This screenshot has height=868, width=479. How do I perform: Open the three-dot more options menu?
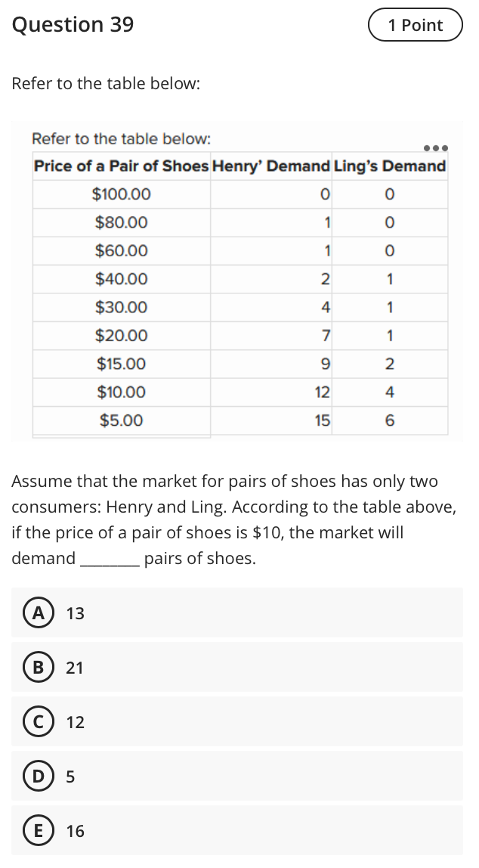point(437,146)
